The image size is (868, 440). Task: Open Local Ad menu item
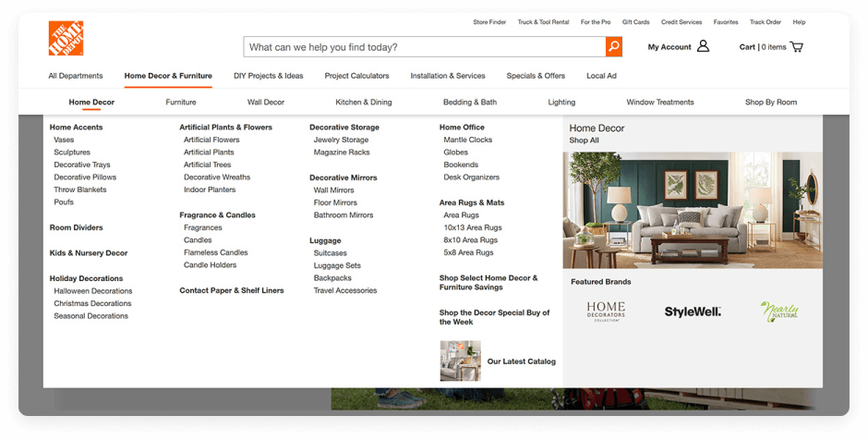(601, 76)
